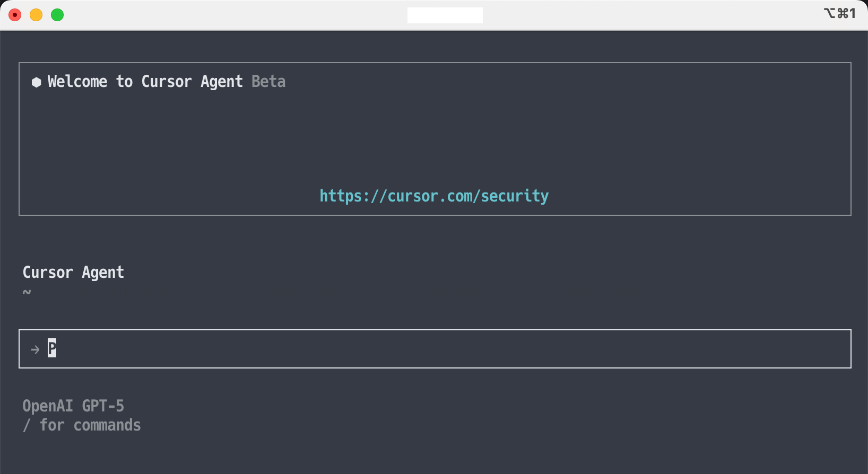The width and height of the screenshot is (868, 474).
Task: Click the red close window button
Action: pos(15,15)
